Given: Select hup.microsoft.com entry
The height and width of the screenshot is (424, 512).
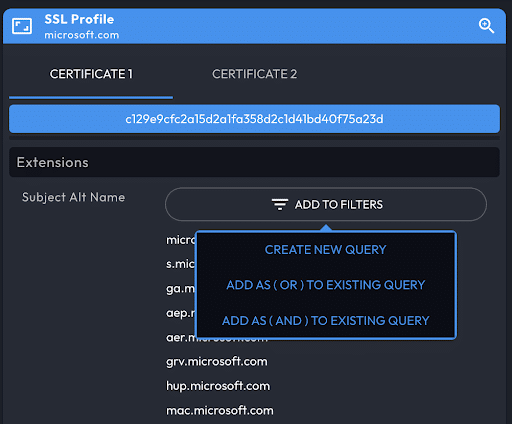Looking at the screenshot, I should [x=218, y=386].
